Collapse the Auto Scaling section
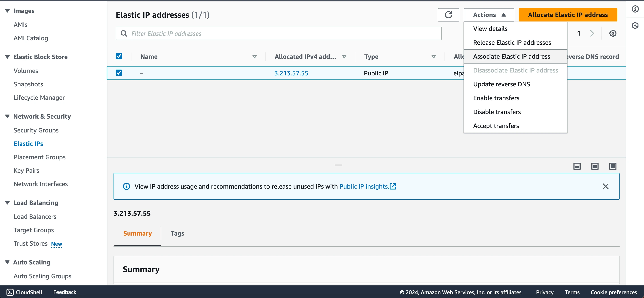This screenshot has height=298, width=644. coord(7,262)
